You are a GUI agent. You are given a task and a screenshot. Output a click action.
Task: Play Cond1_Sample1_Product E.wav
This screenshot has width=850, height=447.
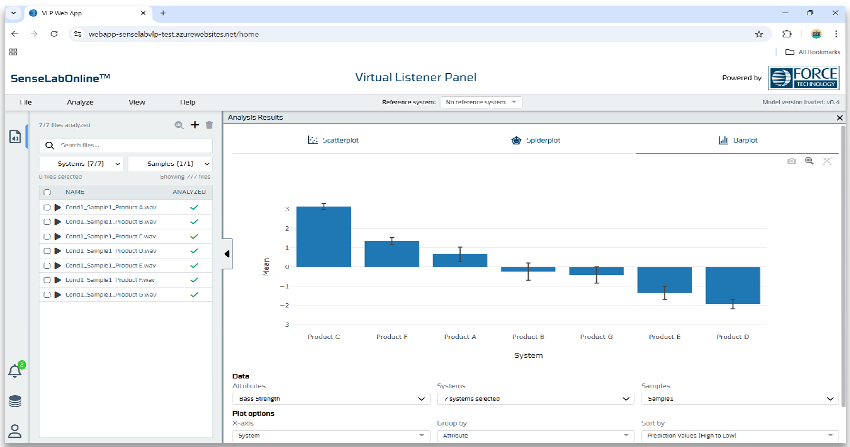[x=58, y=265]
